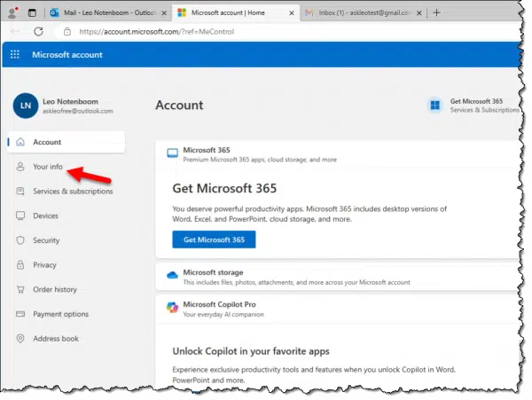Click the Get Microsoft 365 Windows logo icon
Screen dimensions: 532x400
click(435, 106)
